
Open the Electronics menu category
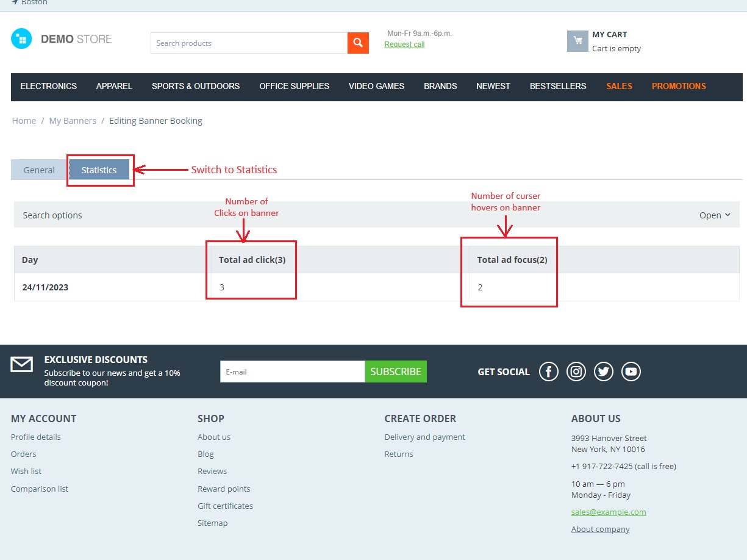click(49, 86)
